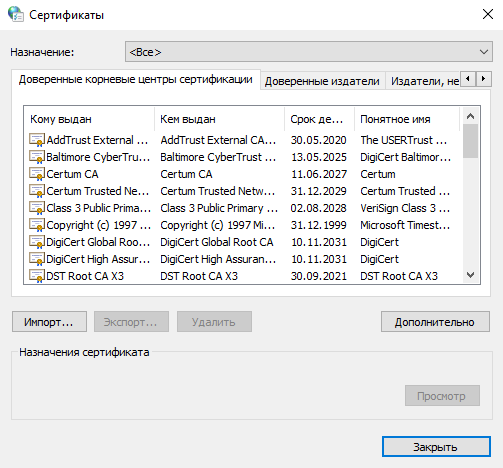Close dialog with Закрыть button
The image size is (503, 468).
(x=436, y=447)
